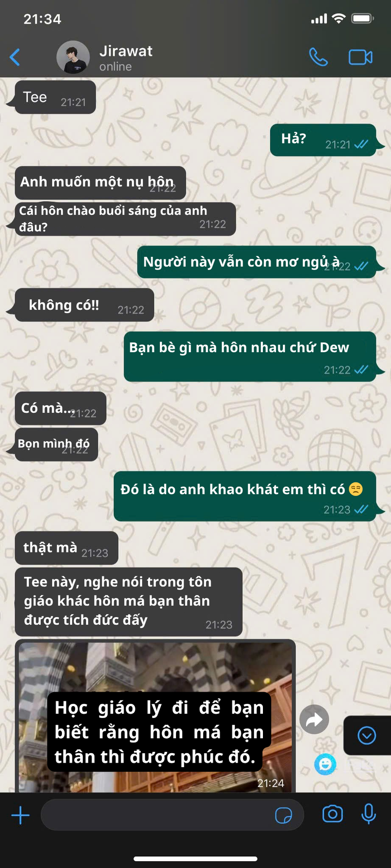
Task: Open the plus attachment menu
Action: 20,815
